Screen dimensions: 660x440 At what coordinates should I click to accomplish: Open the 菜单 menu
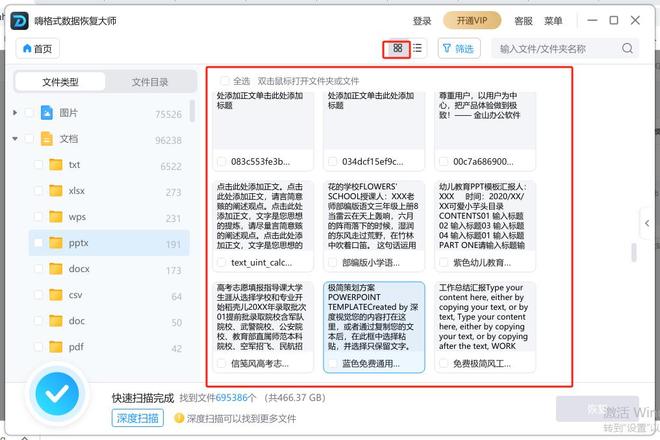pos(553,20)
